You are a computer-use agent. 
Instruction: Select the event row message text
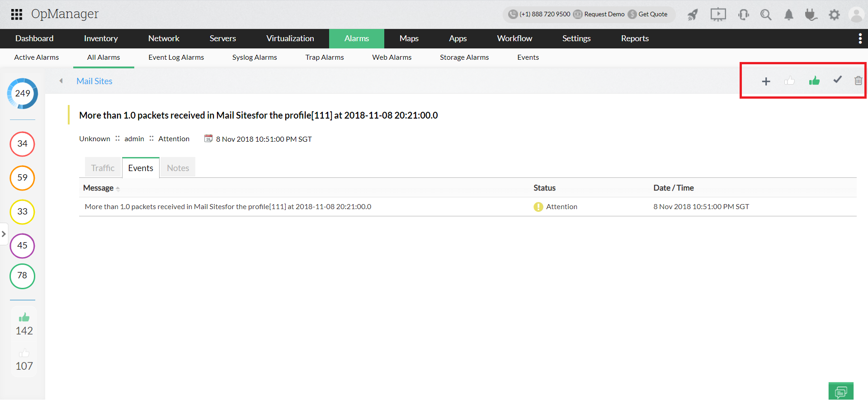point(228,207)
